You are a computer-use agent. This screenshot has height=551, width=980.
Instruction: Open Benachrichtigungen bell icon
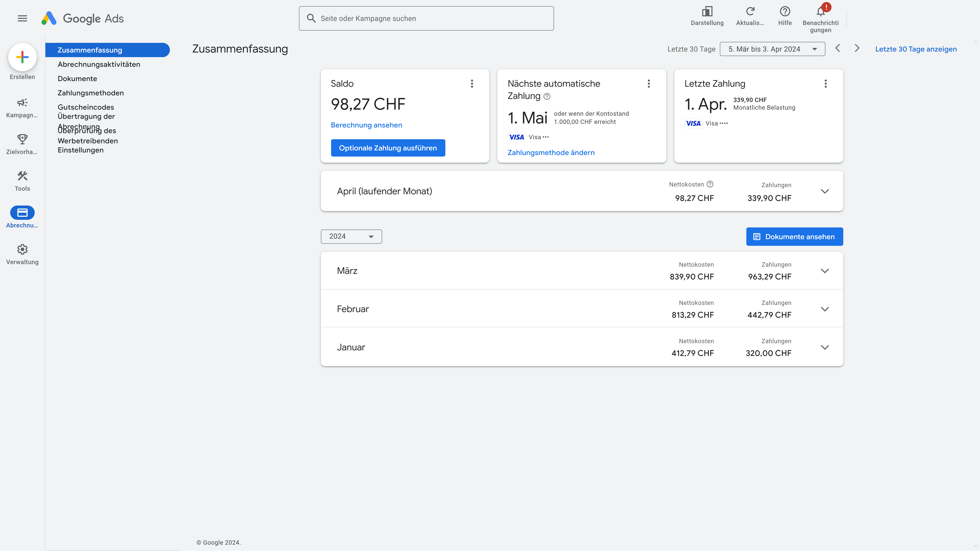[821, 11]
